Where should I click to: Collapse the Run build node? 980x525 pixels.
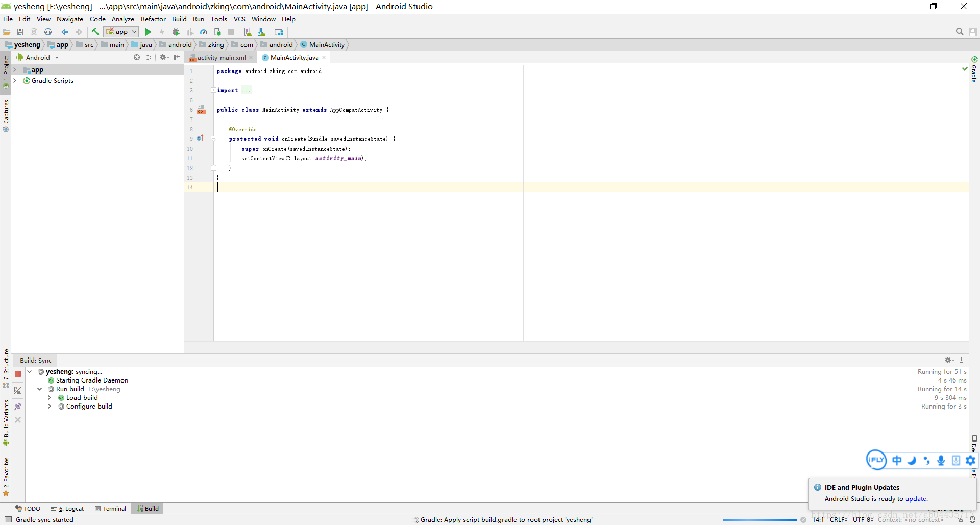[x=39, y=389]
